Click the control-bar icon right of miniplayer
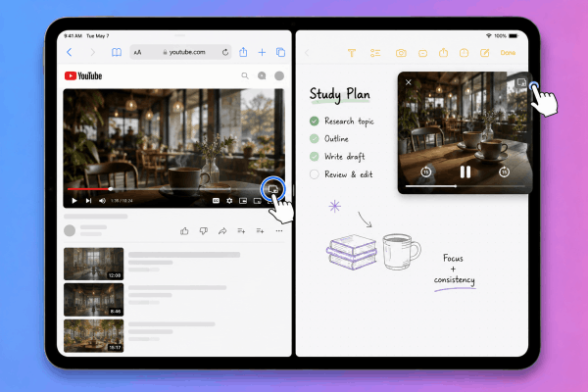 257,201
